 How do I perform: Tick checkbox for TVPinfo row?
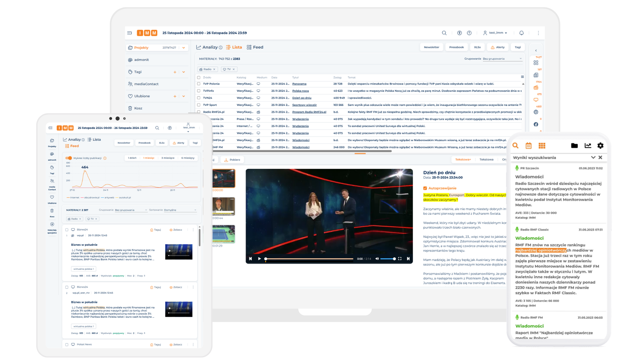[199, 91]
